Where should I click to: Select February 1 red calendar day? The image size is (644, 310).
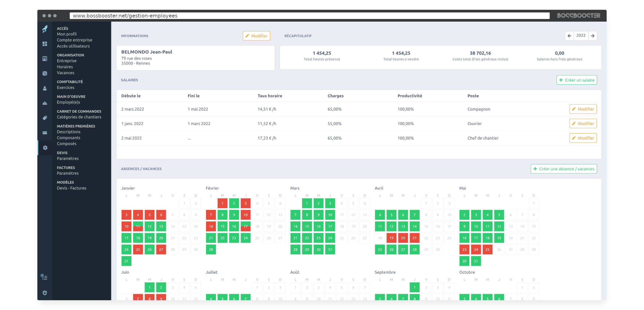(223, 203)
